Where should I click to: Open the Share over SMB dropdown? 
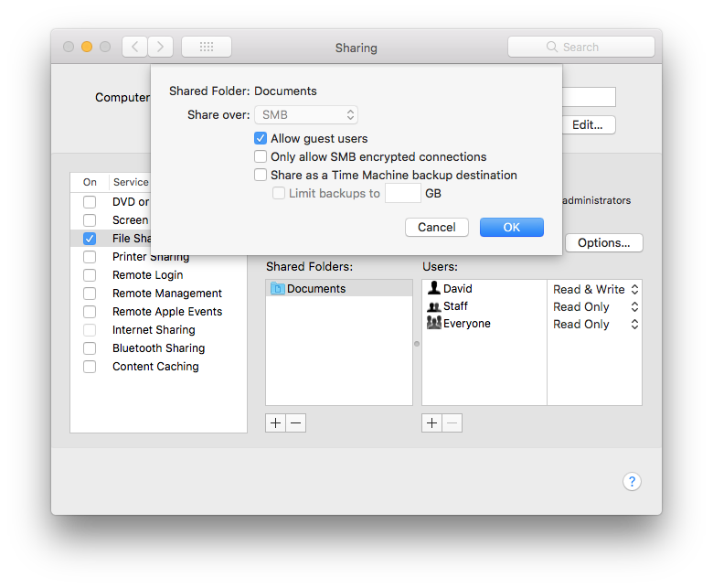click(306, 114)
